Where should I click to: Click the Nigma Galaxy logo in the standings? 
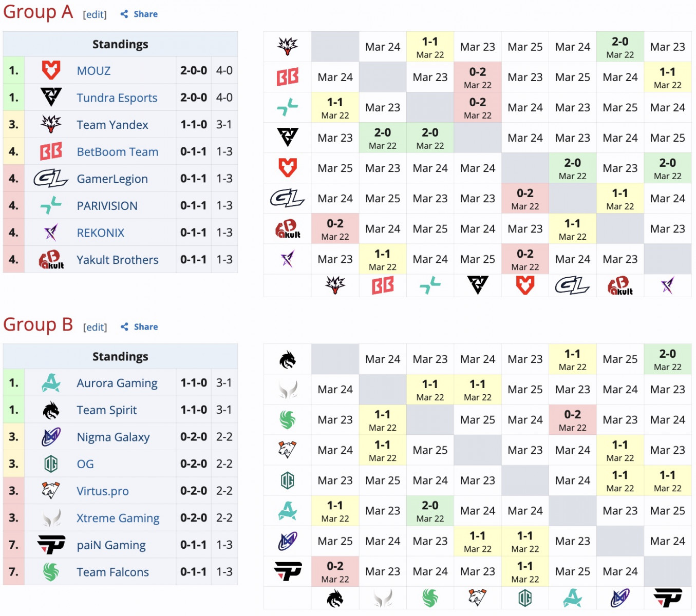pyautogui.click(x=51, y=437)
